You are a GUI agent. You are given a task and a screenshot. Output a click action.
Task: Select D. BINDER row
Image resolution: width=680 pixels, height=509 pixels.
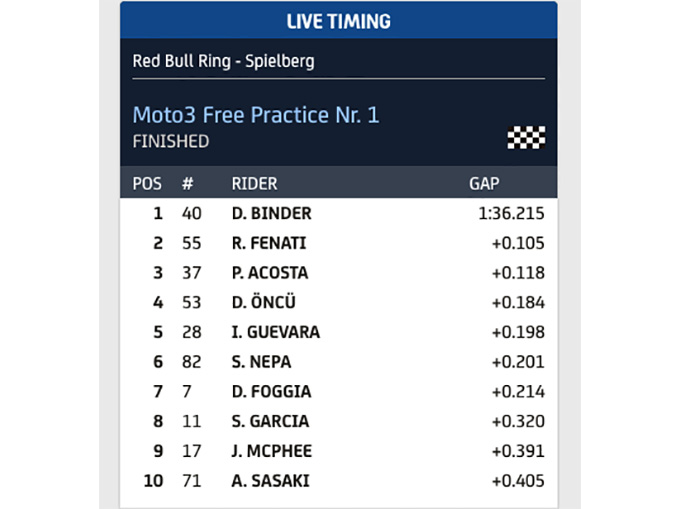point(339,213)
